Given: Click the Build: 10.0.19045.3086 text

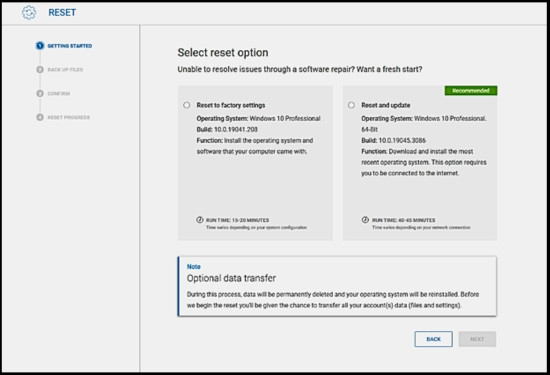Looking at the screenshot, I should (x=394, y=140).
